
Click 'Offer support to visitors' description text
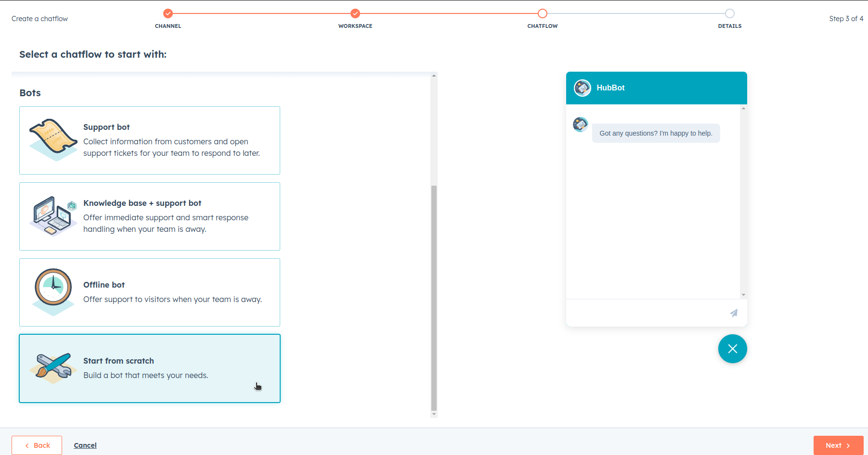pyautogui.click(x=173, y=299)
